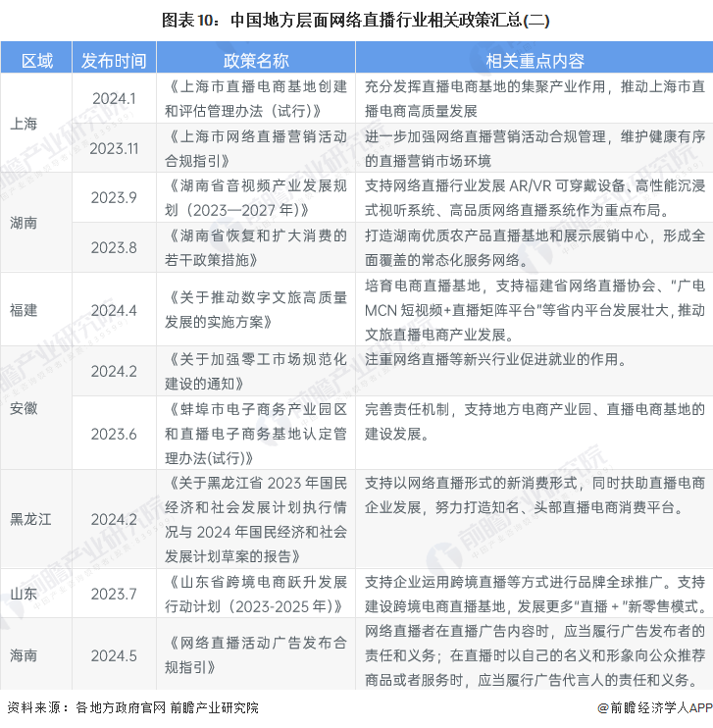Click the 相关重点内容 column header

(x=535, y=61)
